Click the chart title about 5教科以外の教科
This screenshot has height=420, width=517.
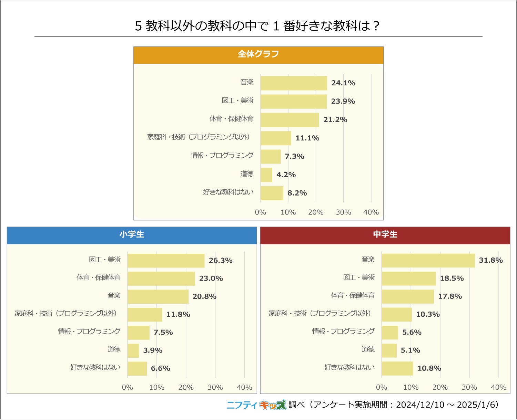pyautogui.click(x=257, y=26)
